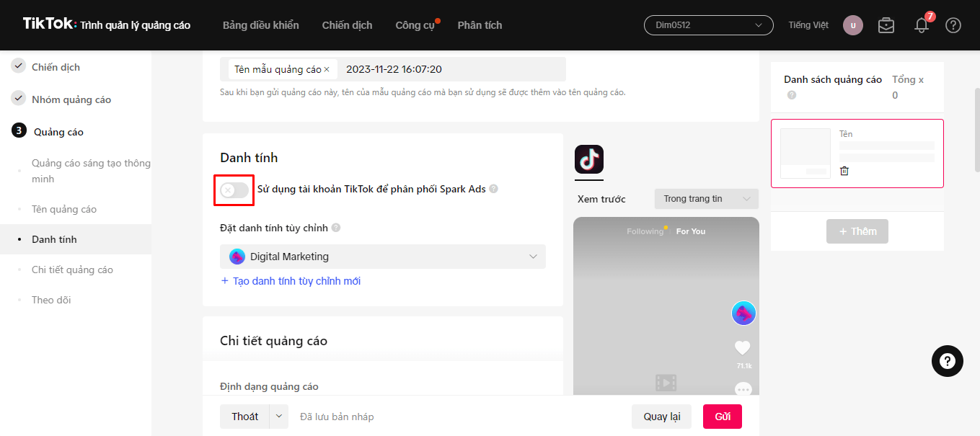The height and width of the screenshot is (436, 980).
Task: Open the 'Trong trang tin' preview dropdown
Action: pyautogui.click(x=707, y=199)
